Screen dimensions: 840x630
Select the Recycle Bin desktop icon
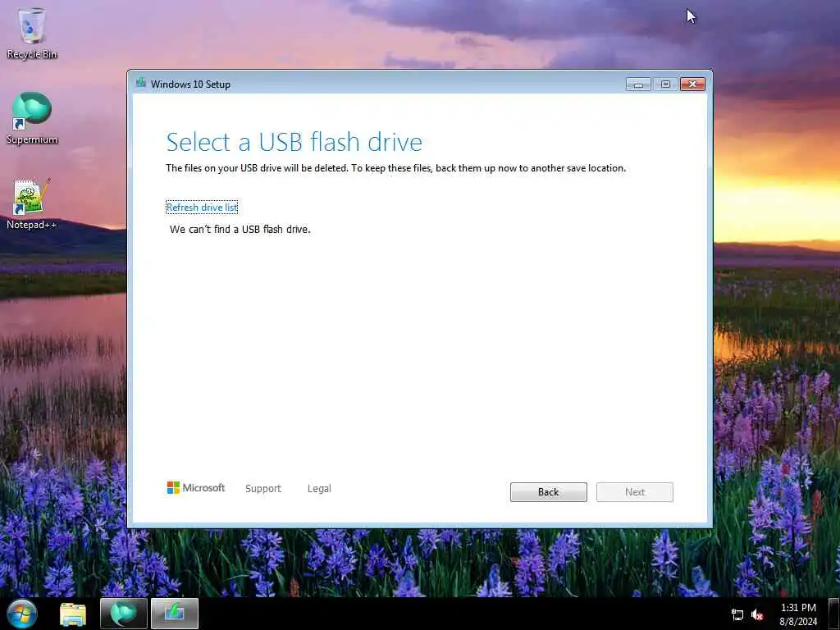pyautogui.click(x=32, y=33)
